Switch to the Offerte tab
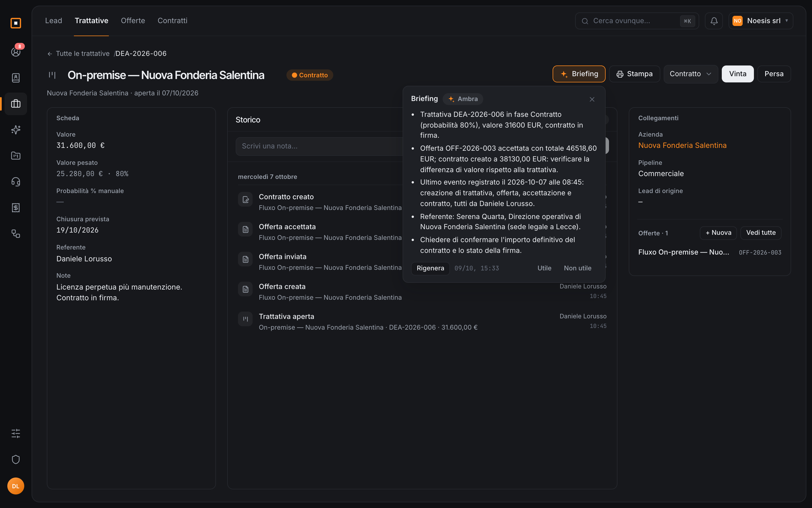The width and height of the screenshot is (812, 508). [133, 21]
